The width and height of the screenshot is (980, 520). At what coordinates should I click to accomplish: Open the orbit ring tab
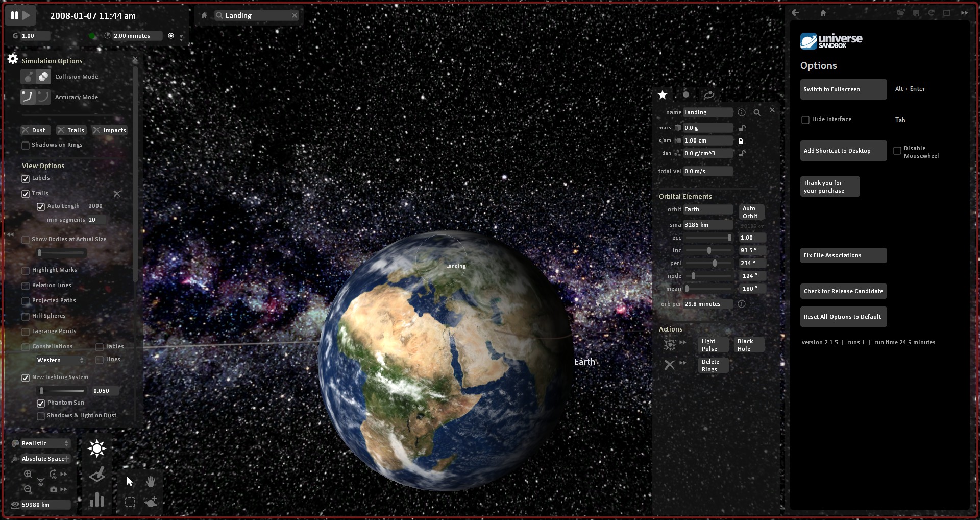click(x=709, y=94)
